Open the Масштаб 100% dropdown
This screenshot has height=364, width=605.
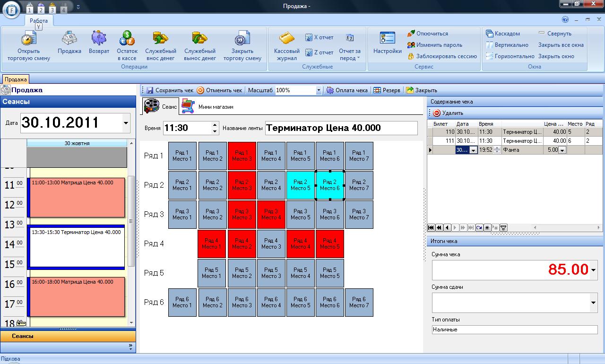pyautogui.click(x=319, y=90)
